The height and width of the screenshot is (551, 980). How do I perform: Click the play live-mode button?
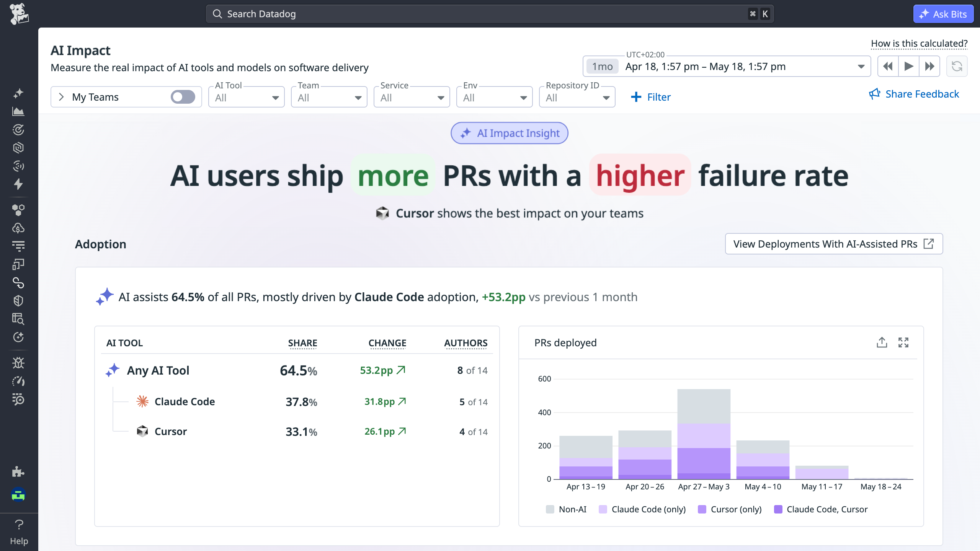click(909, 66)
